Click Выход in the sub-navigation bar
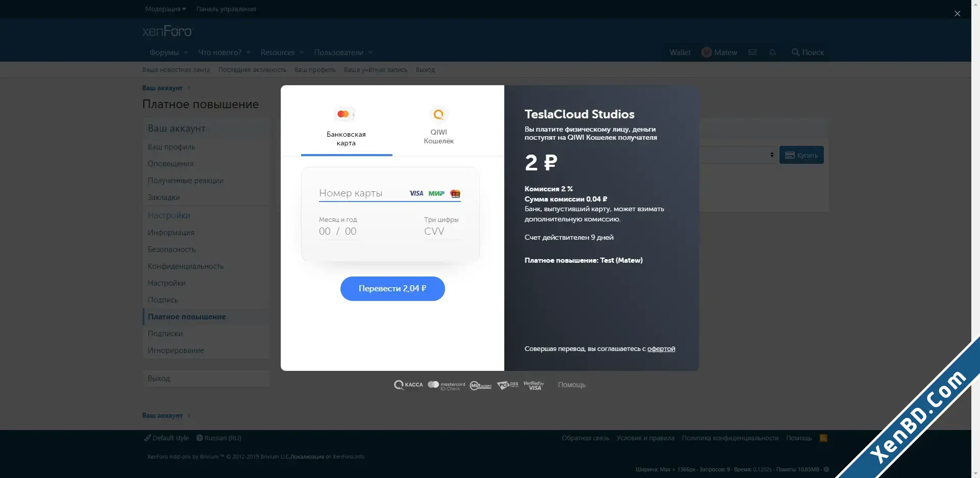The image size is (980, 478). point(425,70)
